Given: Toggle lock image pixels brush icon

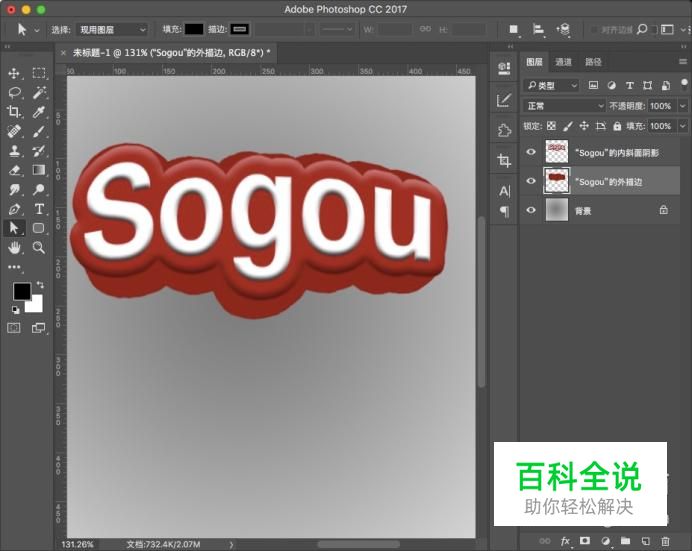Looking at the screenshot, I should tap(568, 126).
